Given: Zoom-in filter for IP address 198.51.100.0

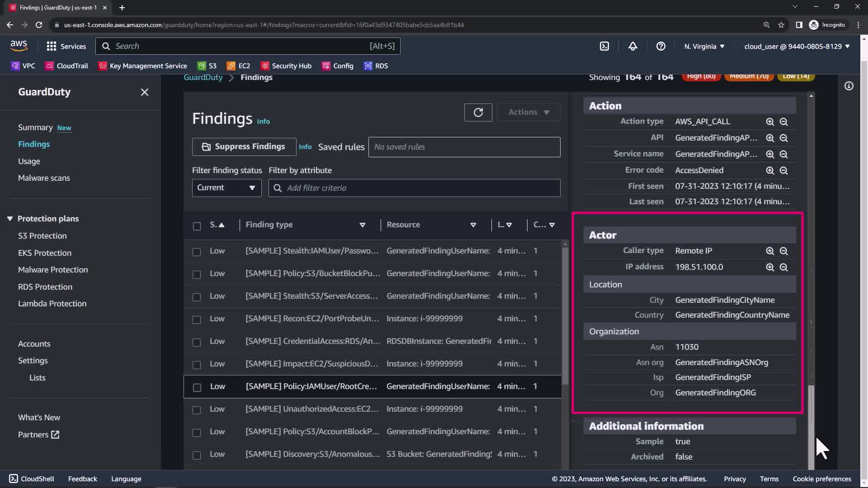Looking at the screenshot, I should [x=770, y=267].
